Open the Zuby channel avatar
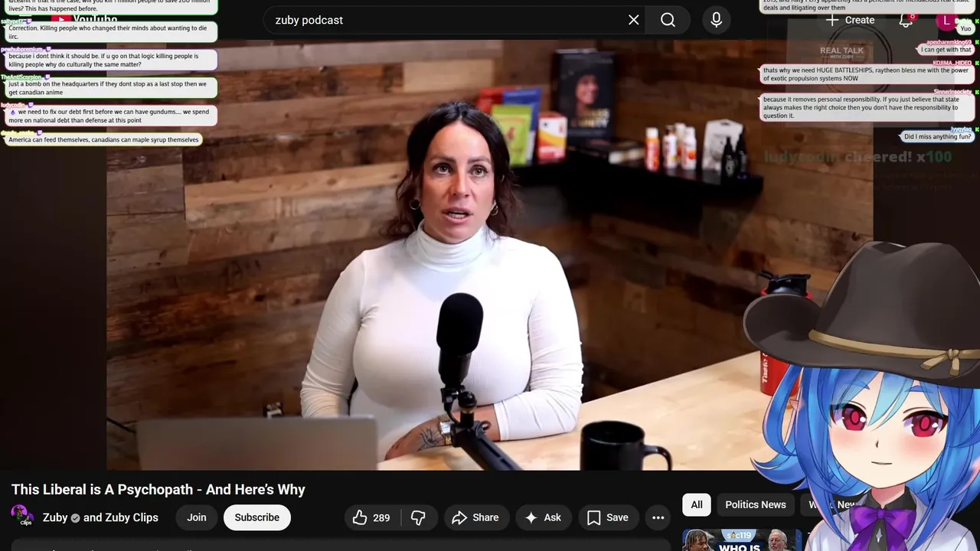 pyautogui.click(x=21, y=517)
